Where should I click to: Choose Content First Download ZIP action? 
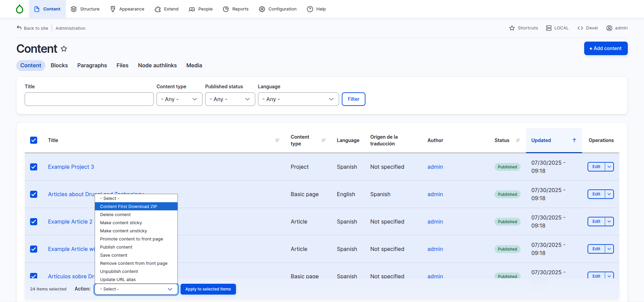click(x=136, y=206)
